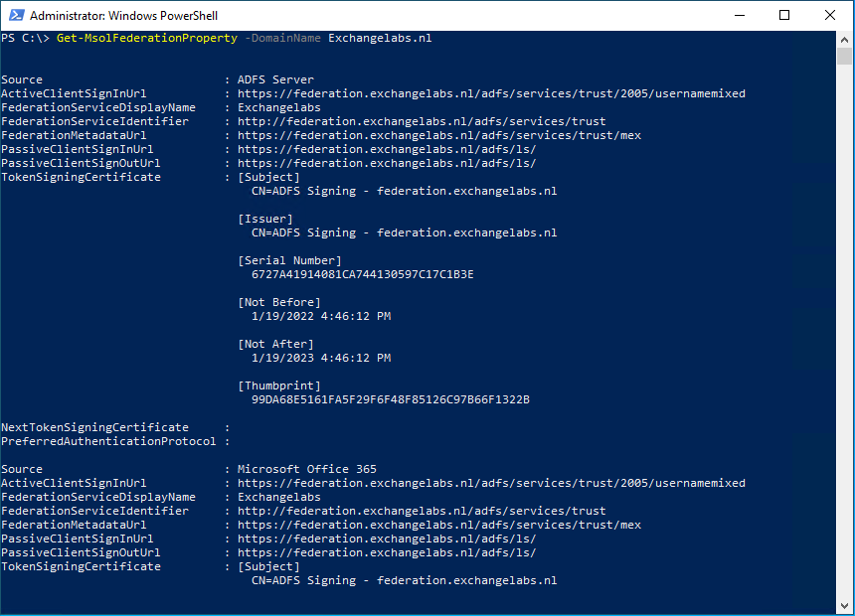
Task: Close the Windows PowerShell window
Action: [x=830, y=16]
